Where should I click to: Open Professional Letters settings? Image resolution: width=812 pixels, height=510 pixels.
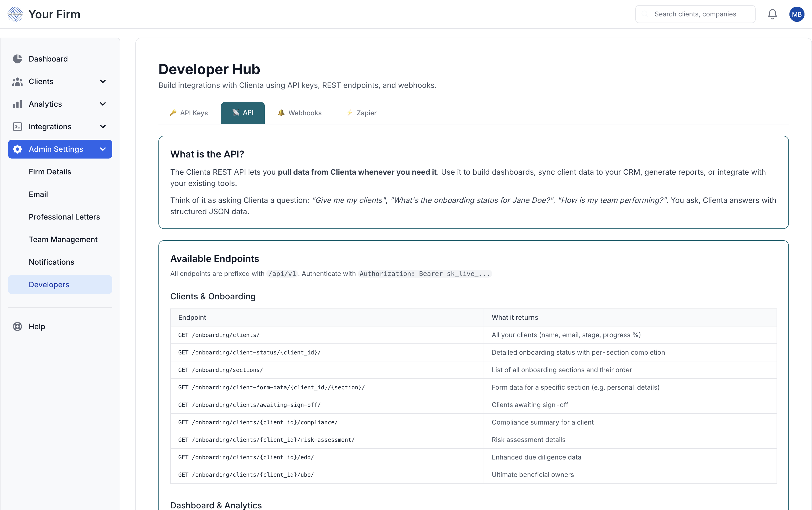64,217
